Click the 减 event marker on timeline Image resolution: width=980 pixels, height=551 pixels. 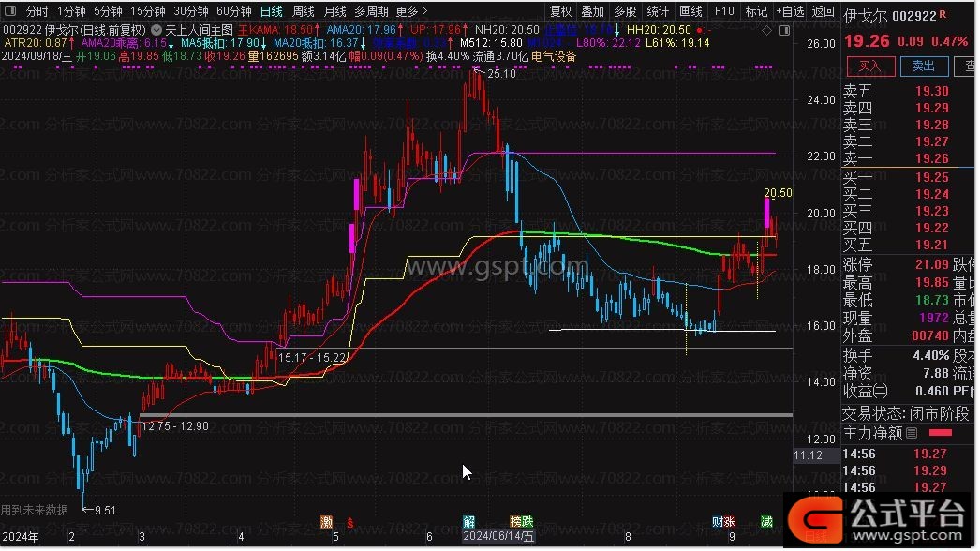(x=767, y=522)
